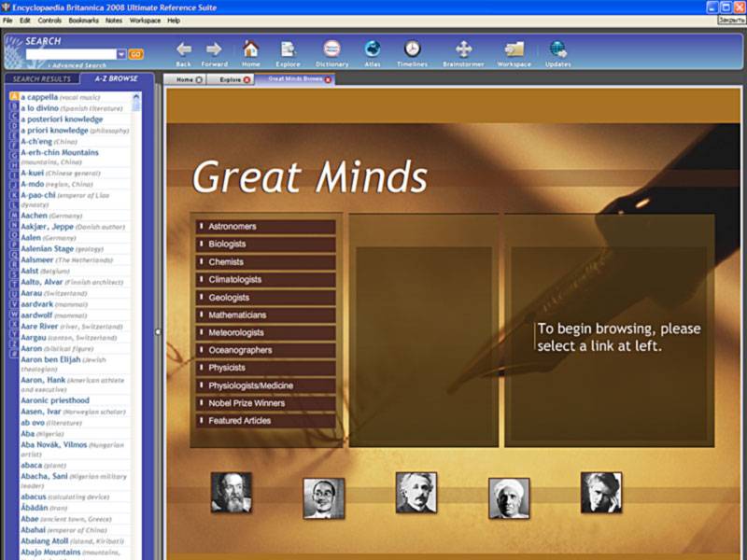This screenshot has width=747, height=560.
Task: Open the search history dropdown arrow
Action: tap(121, 54)
